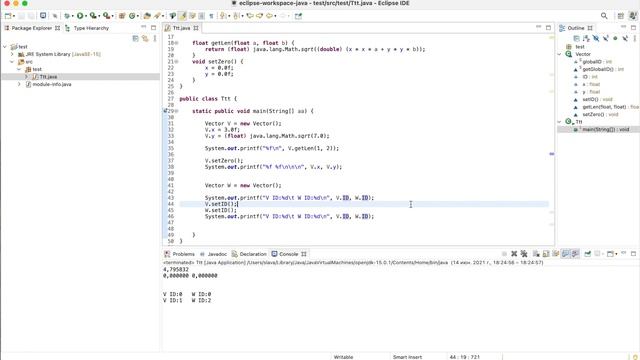This screenshot has width=640, height=360.
Task: Close the Ttt.java editor tab
Action: tap(196, 28)
